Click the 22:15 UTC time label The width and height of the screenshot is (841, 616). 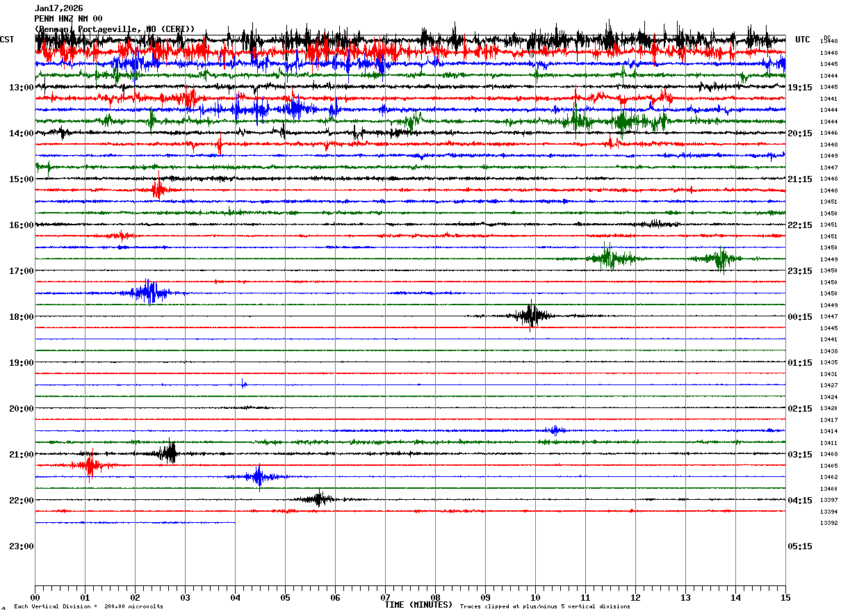(x=800, y=225)
